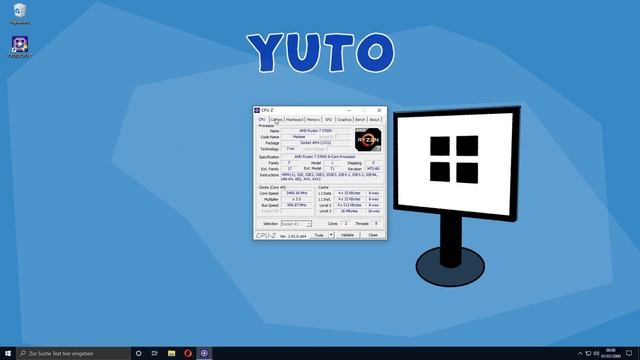Click the CPU-Z title bar app icon
This screenshot has height=360, width=640.
pos(257,110)
